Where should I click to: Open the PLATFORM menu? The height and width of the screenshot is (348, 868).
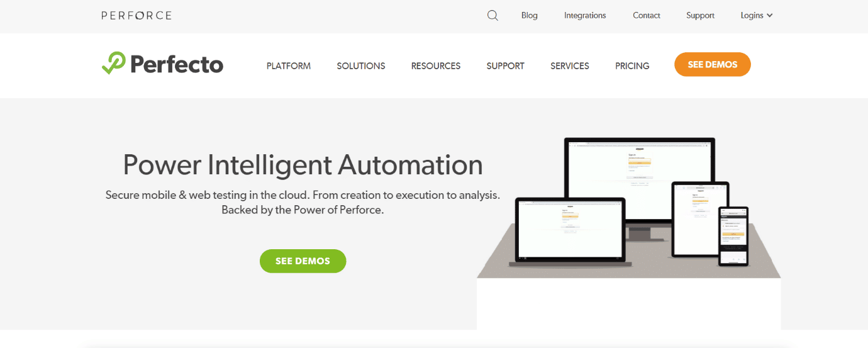tap(289, 65)
